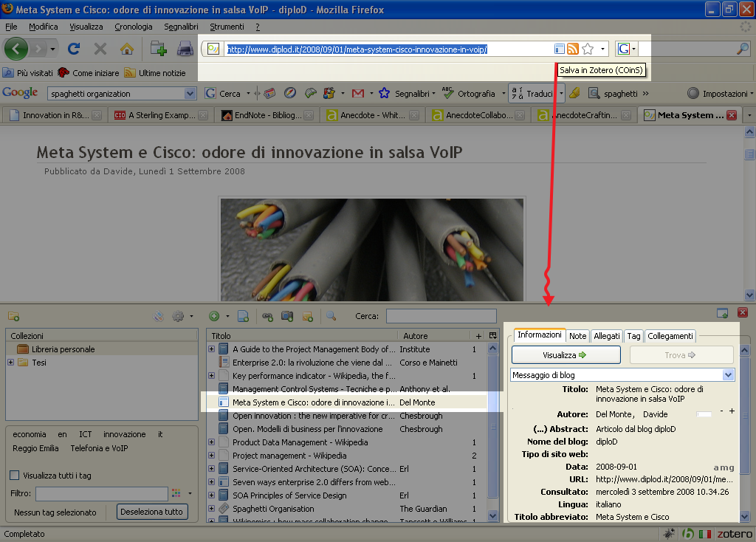Expand the 'Key performance indicator - Wikipedia' item

click(x=211, y=375)
